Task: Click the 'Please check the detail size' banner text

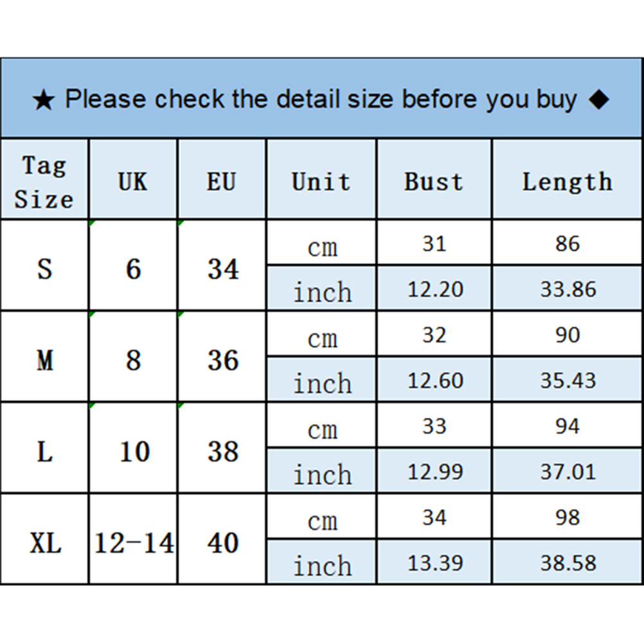Action: (x=321, y=100)
